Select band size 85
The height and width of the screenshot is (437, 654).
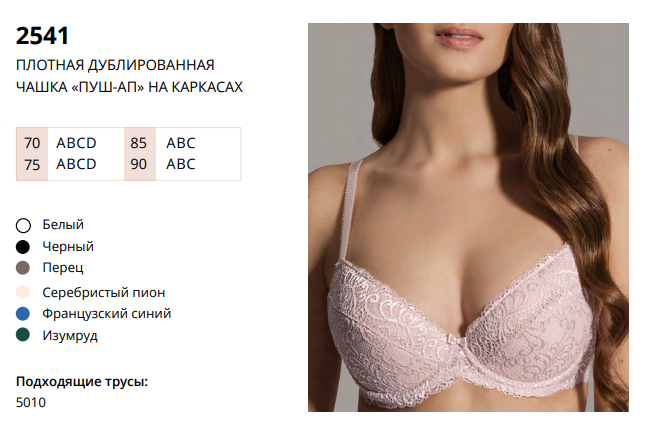click(138, 143)
